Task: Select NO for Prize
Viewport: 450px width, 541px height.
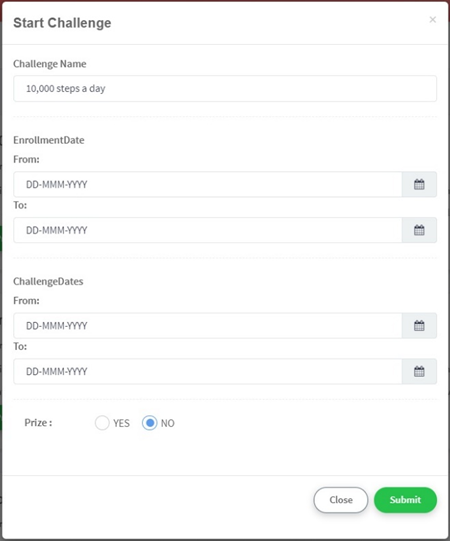Action: 149,423
